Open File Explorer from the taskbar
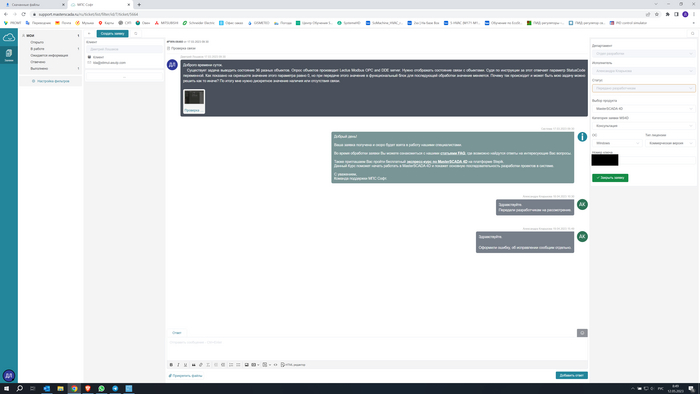Viewport: 700px width, 394px height. 60,388
